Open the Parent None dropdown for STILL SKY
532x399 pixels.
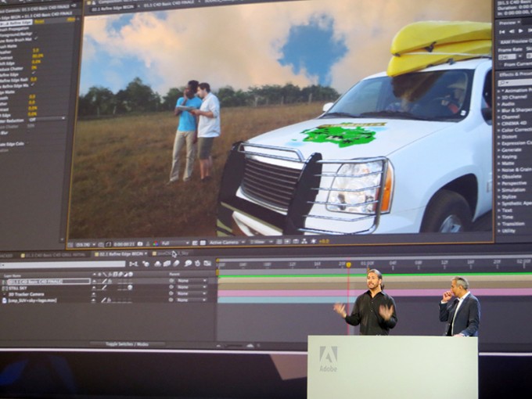(x=192, y=287)
